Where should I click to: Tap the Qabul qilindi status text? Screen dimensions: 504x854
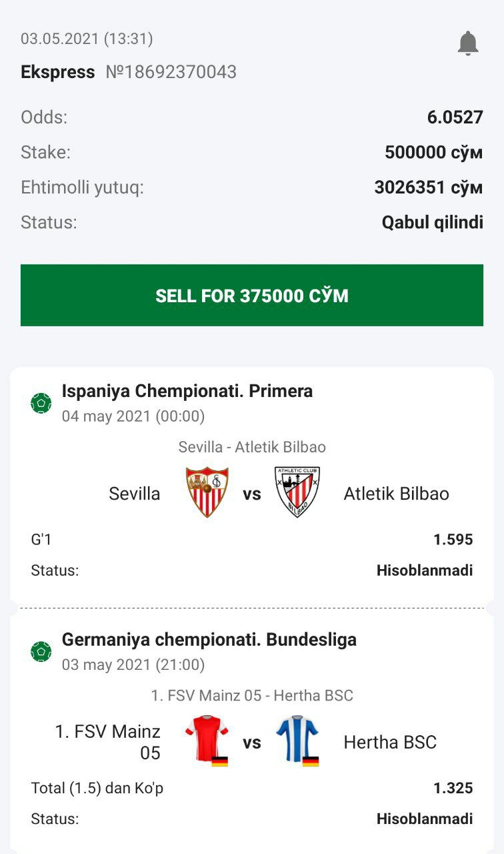(432, 222)
